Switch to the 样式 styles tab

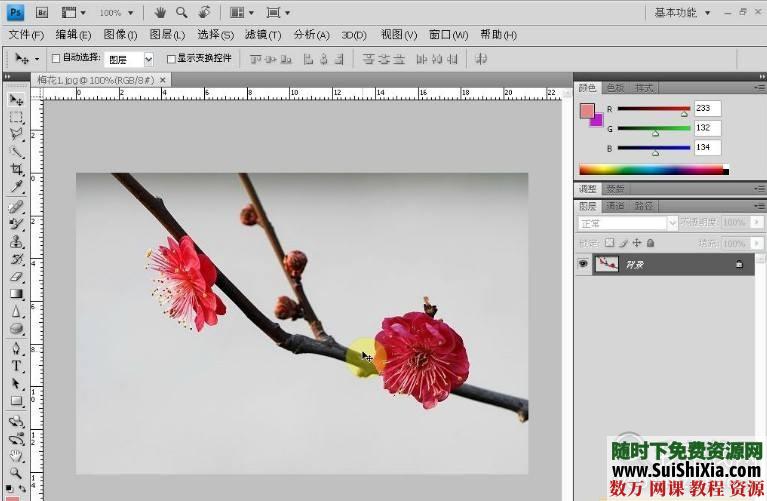(x=644, y=88)
